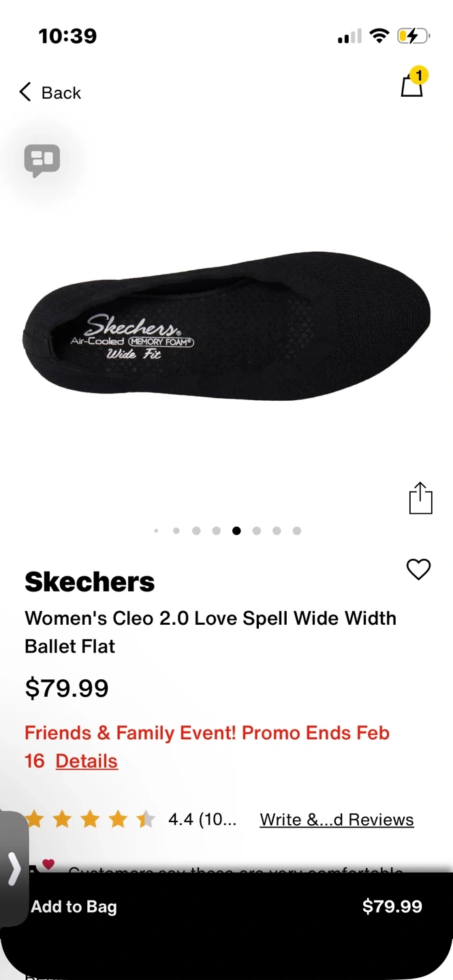The image size is (453, 980).
Task: Expand the side drawer arrow tab
Action: pos(14,868)
